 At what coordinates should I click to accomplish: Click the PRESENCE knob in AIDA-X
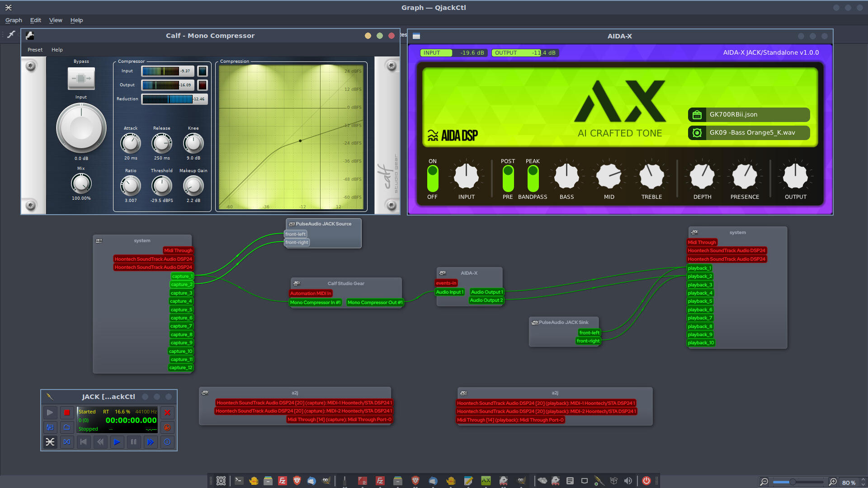click(745, 176)
